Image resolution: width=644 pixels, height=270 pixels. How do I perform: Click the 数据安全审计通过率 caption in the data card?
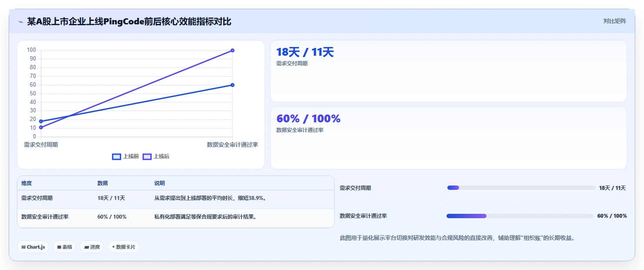(300, 130)
